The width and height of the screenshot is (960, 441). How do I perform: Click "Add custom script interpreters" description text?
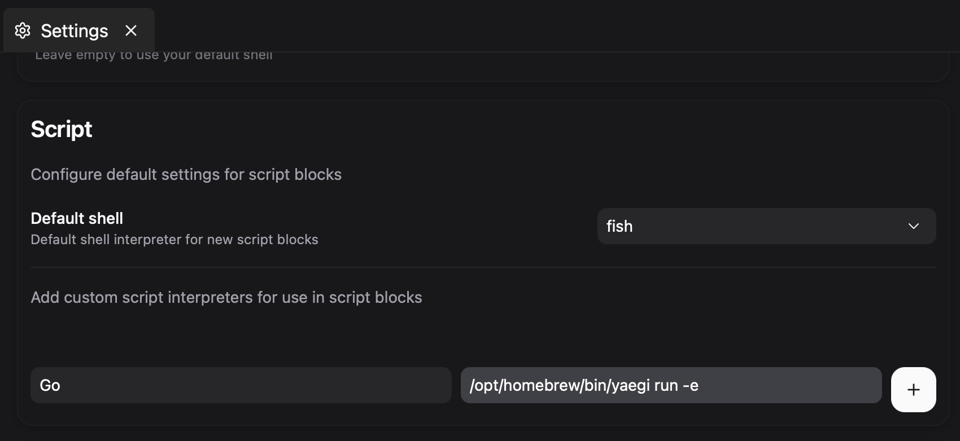[x=226, y=297]
